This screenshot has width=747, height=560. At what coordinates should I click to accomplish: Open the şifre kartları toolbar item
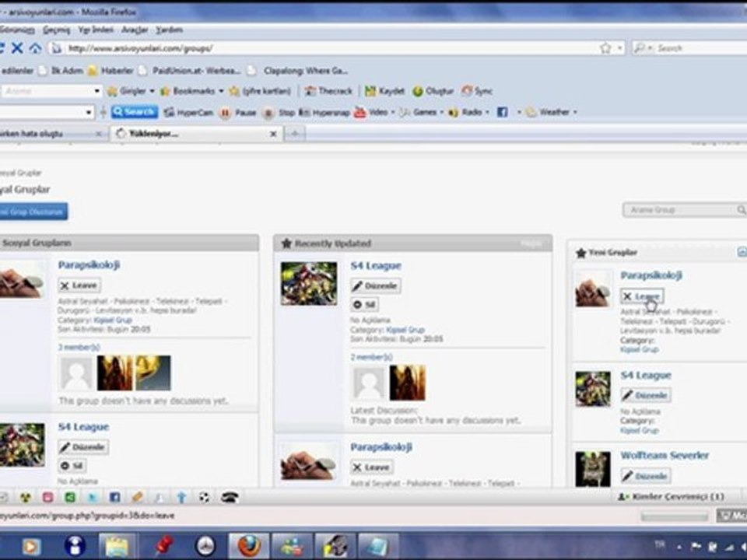[260, 91]
